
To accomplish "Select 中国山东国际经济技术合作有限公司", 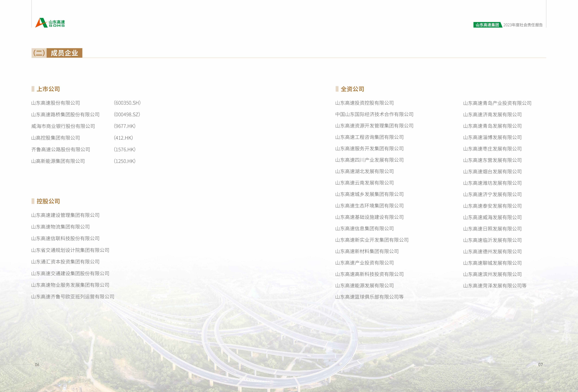I will click(x=374, y=114).
